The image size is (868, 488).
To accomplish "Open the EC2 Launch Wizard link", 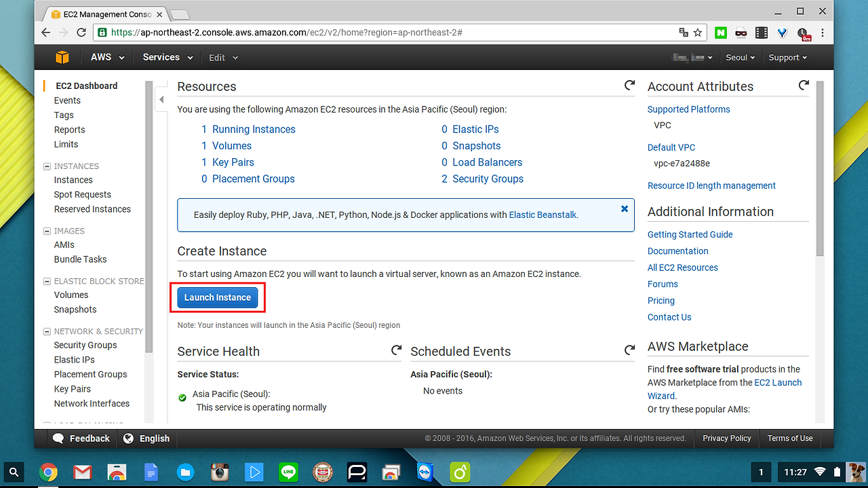I will [x=725, y=389].
